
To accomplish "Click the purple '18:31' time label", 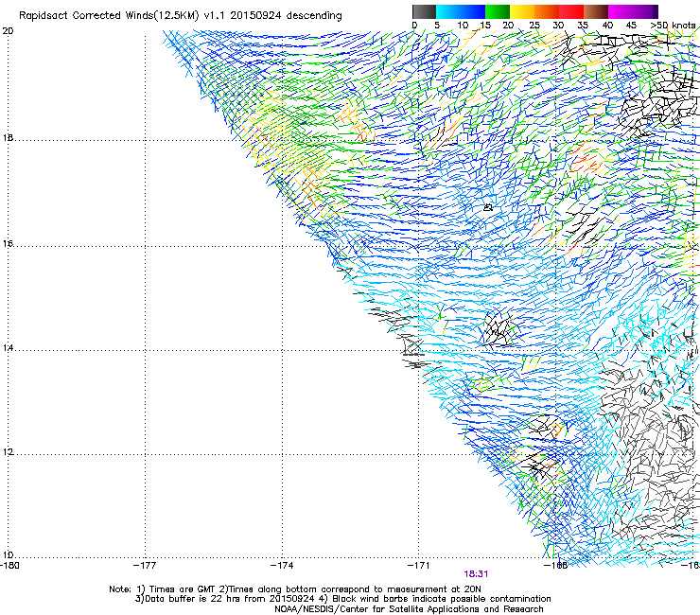I will (476, 574).
